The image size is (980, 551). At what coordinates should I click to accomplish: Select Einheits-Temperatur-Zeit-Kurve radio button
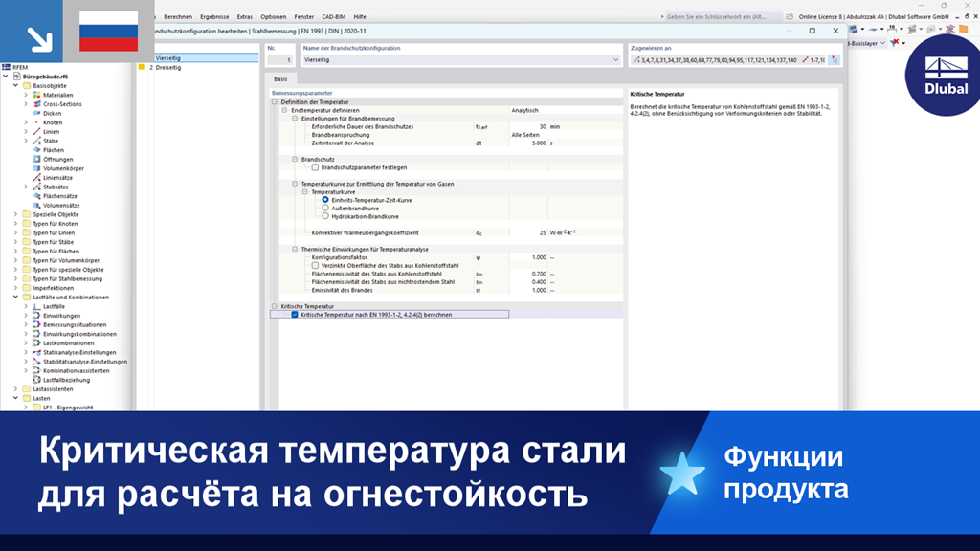click(325, 200)
